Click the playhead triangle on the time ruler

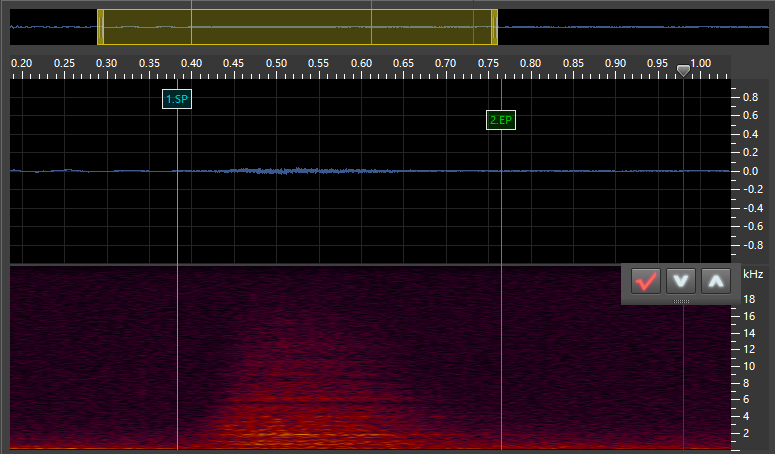pyautogui.click(x=683, y=71)
